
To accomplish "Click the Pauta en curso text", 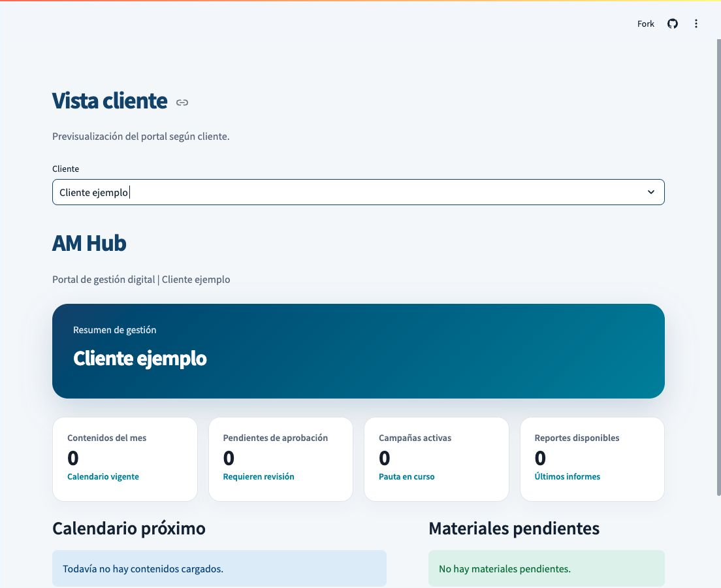I will point(406,477).
